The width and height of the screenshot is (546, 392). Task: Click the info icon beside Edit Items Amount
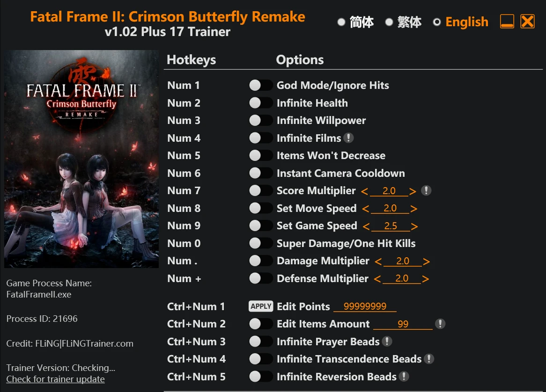[440, 324]
